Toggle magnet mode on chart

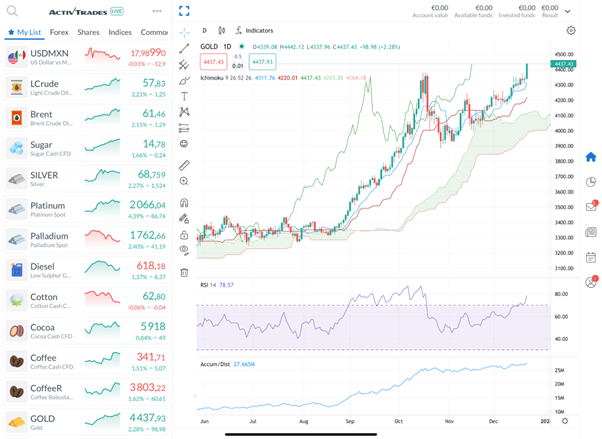(x=185, y=201)
